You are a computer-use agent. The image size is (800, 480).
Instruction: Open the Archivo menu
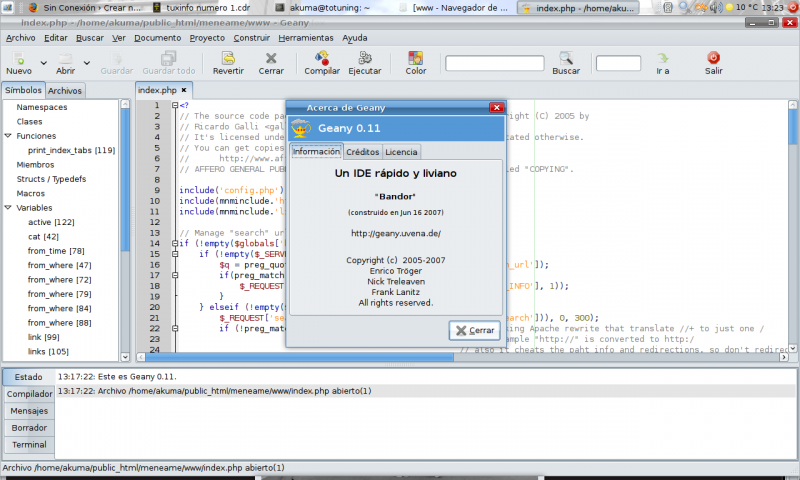coord(21,38)
